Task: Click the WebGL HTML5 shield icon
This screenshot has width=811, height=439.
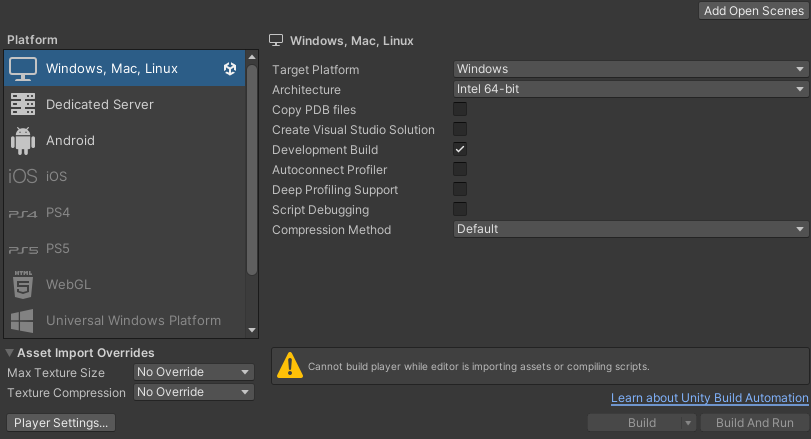Action: 23,284
